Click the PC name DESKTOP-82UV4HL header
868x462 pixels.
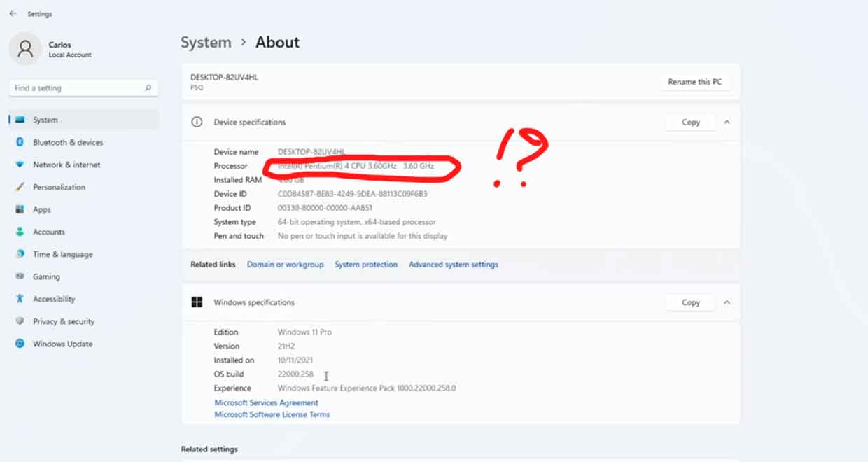(224, 78)
